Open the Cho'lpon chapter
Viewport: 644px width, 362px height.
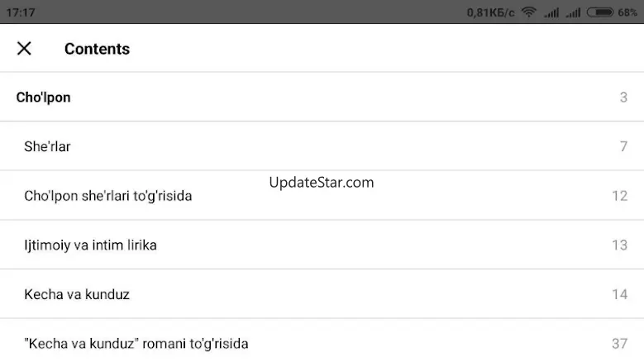[322, 97]
